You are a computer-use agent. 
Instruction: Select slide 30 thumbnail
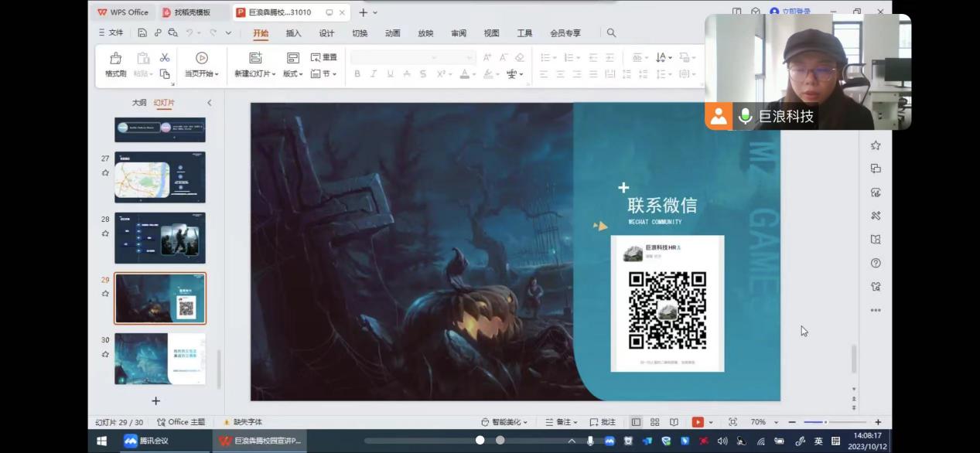pyautogui.click(x=160, y=359)
